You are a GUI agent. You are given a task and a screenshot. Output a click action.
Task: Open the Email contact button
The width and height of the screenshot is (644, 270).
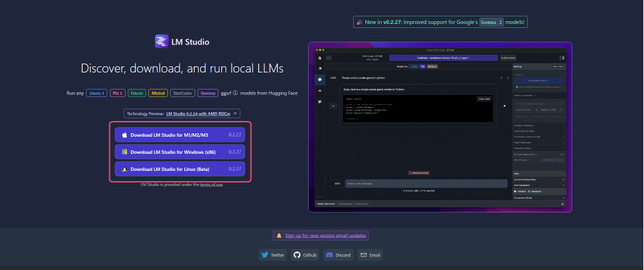[370, 255]
